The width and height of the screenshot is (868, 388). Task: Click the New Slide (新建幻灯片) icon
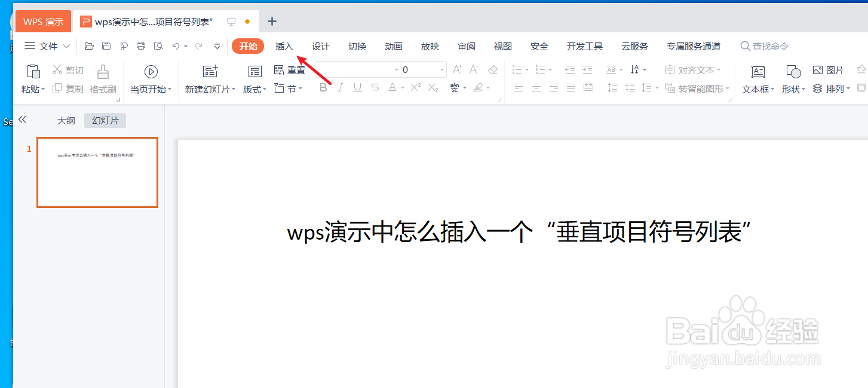(x=210, y=72)
